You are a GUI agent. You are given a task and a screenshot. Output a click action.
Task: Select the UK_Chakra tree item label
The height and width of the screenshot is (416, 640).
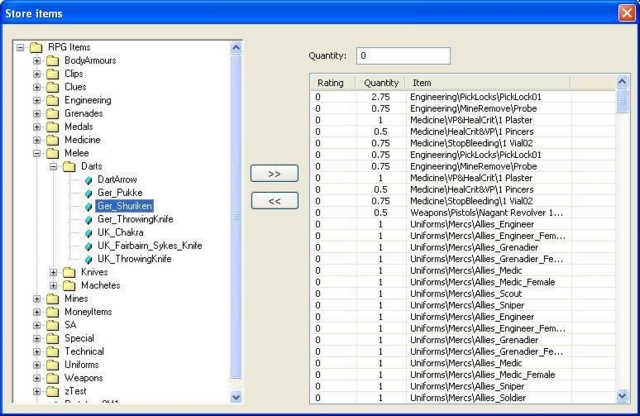(x=120, y=233)
